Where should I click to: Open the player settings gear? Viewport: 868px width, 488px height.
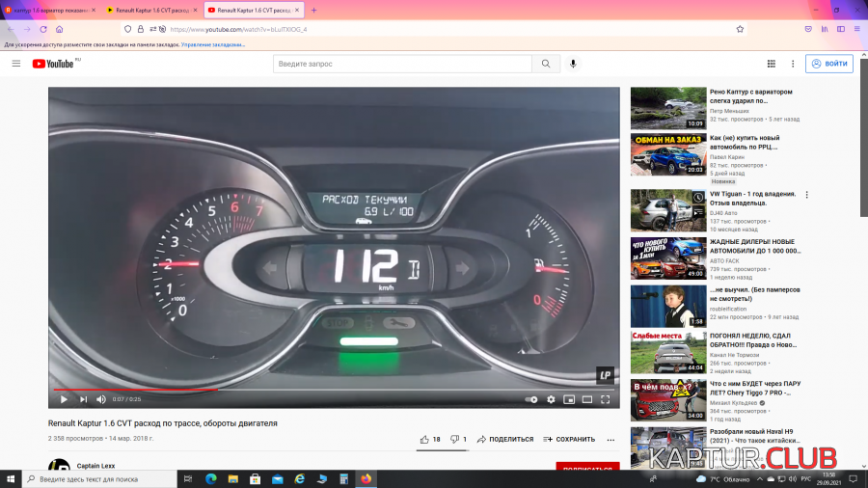[551, 399]
